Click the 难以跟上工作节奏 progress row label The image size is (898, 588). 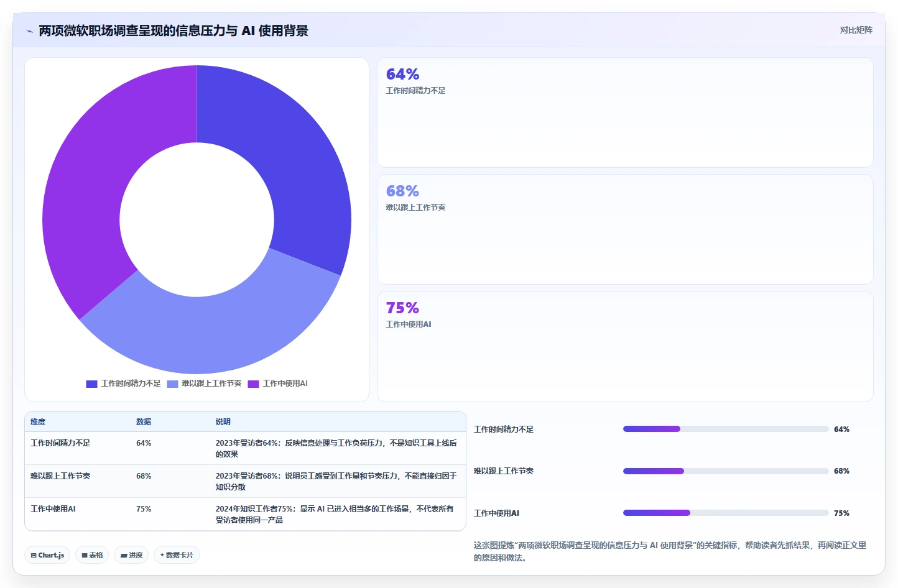point(504,471)
